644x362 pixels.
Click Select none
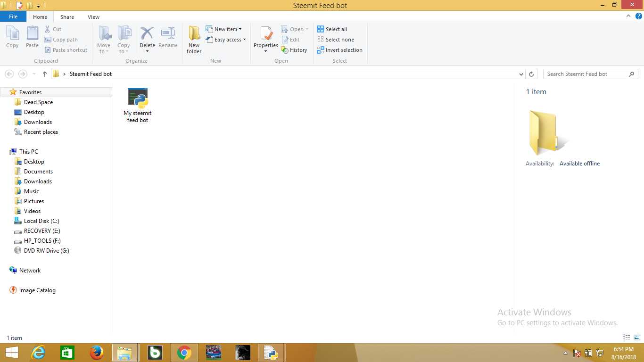[335, 40]
